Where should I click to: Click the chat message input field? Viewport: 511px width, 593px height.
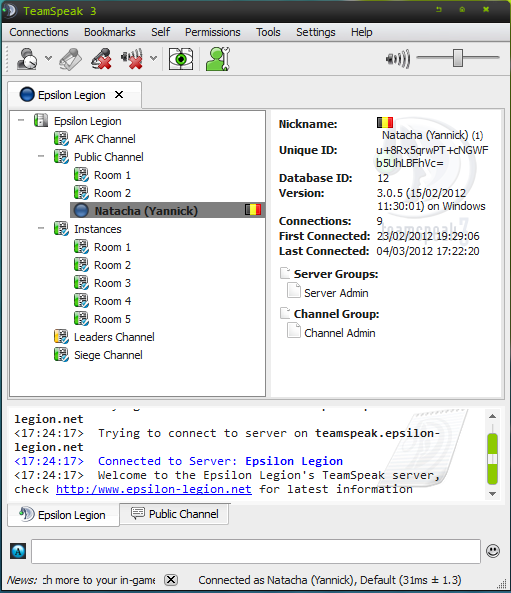click(256, 551)
